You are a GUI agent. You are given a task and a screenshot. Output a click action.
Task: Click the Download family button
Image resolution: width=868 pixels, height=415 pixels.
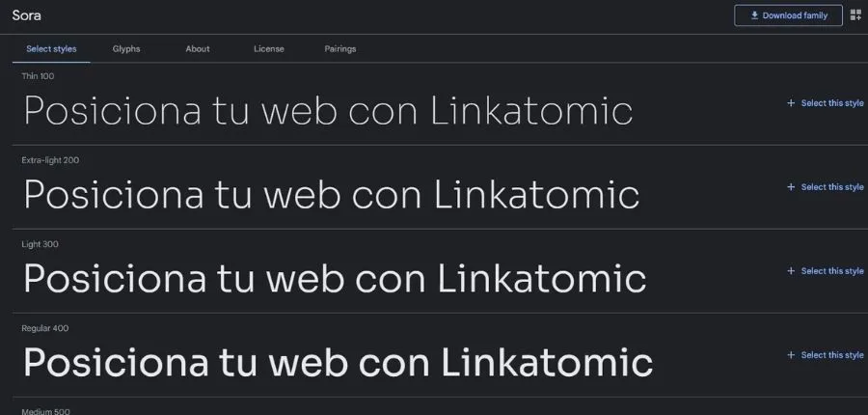(x=788, y=15)
